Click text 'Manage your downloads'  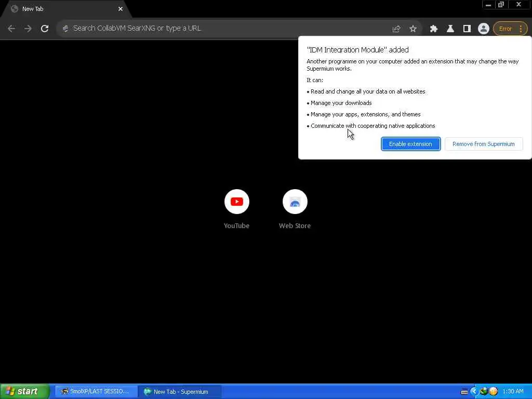(x=341, y=103)
